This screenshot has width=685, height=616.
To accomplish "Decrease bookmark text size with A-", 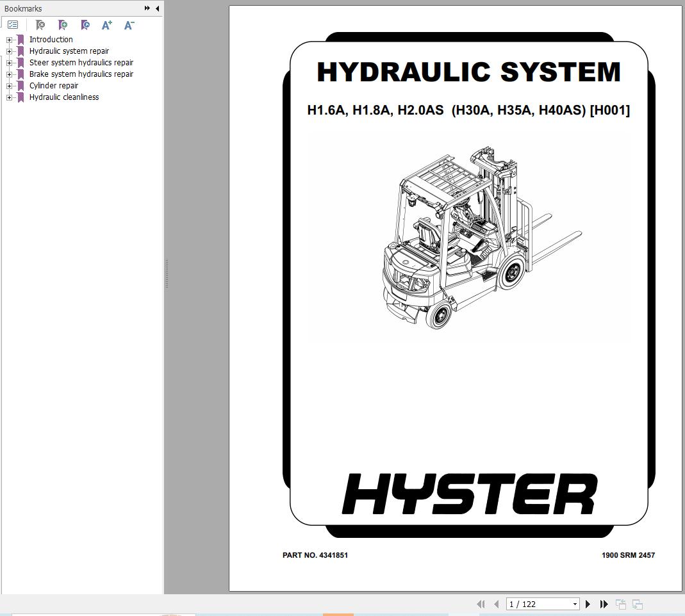I will (129, 26).
